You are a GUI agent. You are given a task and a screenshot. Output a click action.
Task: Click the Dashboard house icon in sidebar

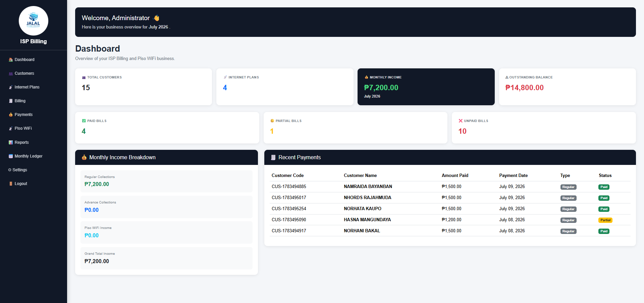point(11,60)
